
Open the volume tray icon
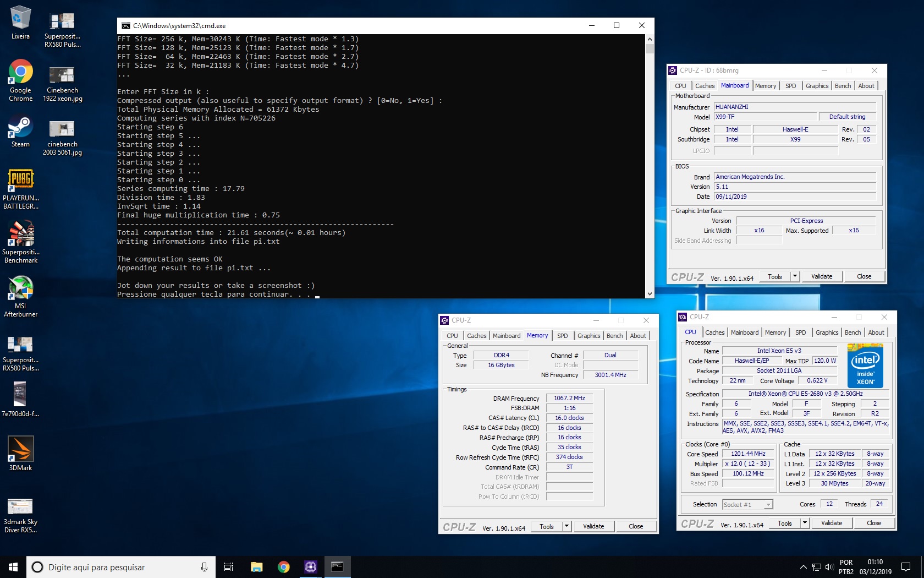[x=829, y=567]
